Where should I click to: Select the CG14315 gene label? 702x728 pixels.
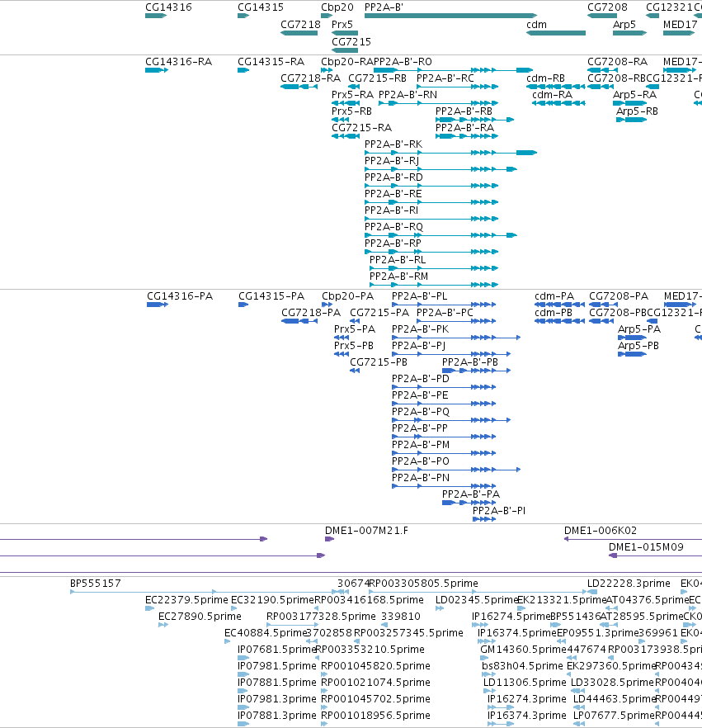pos(261,7)
